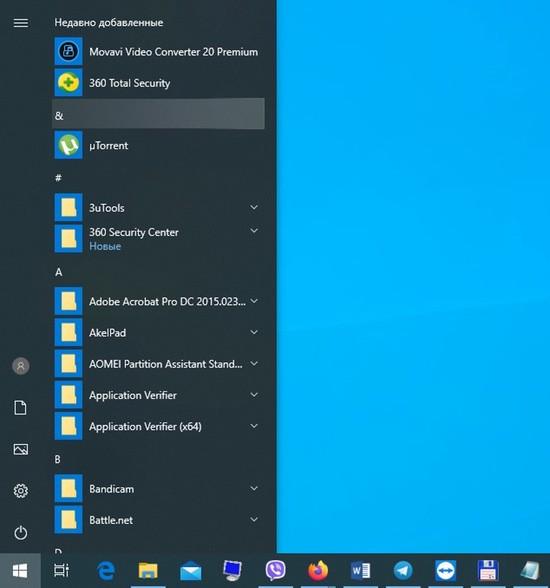Screen dimensions: 550x588
Task: Open the Mail app on the taskbar
Action: [x=191, y=572]
